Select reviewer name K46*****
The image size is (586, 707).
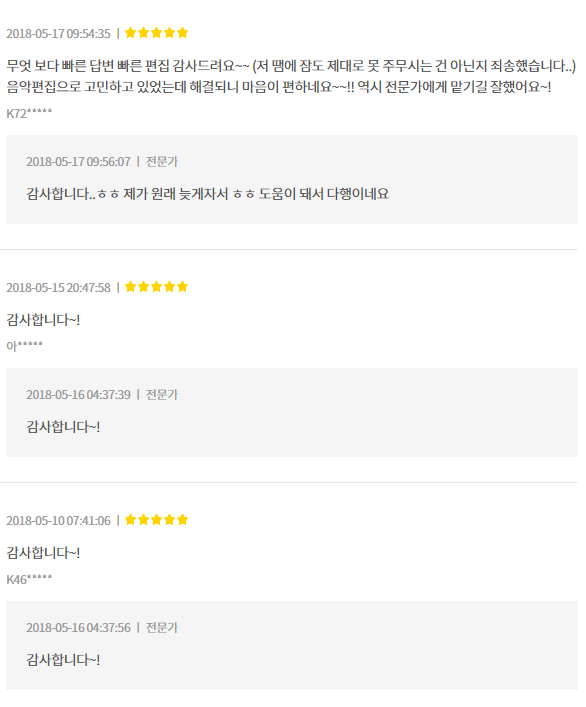click(29, 579)
